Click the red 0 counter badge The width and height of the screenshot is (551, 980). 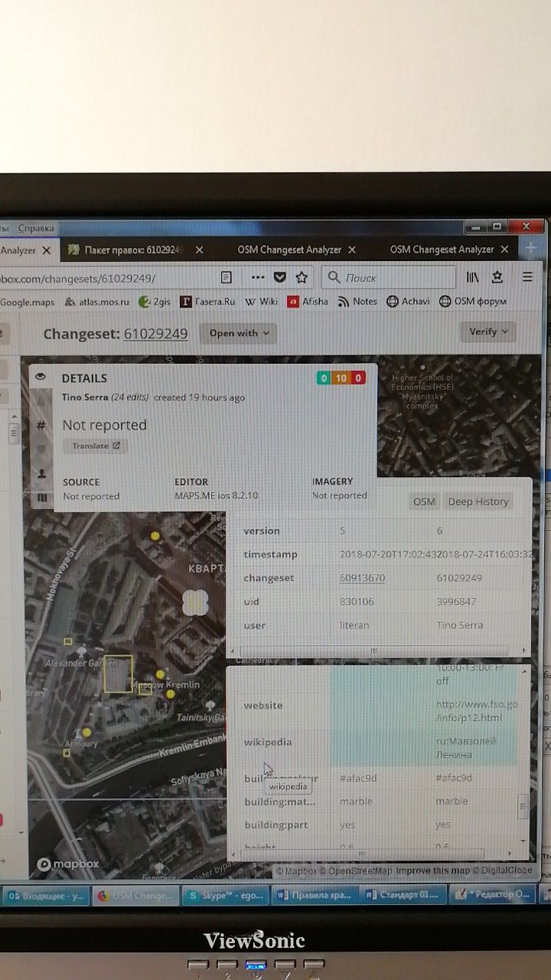click(357, 377)
